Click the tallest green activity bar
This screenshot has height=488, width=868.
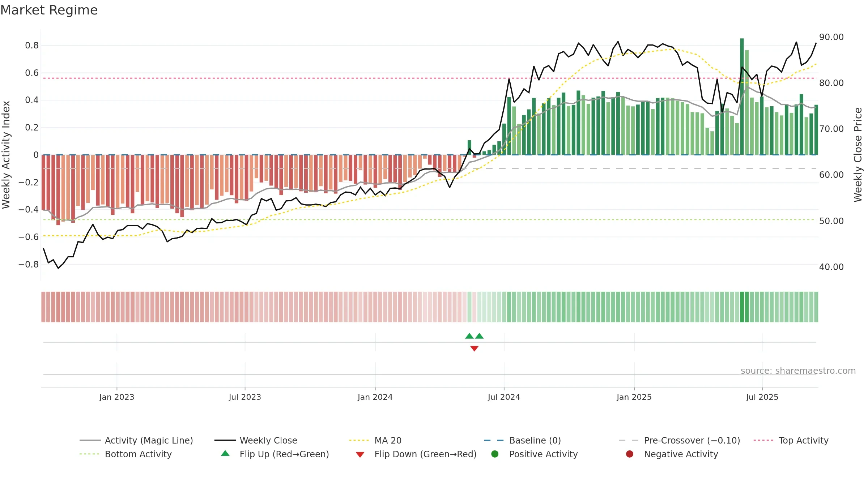click(x=742, y=97)
